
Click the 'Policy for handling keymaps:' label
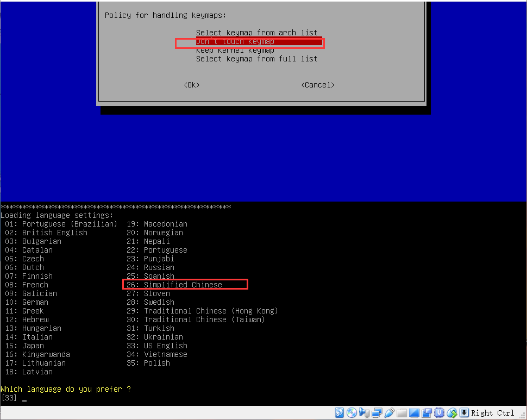tap(165, 15)
